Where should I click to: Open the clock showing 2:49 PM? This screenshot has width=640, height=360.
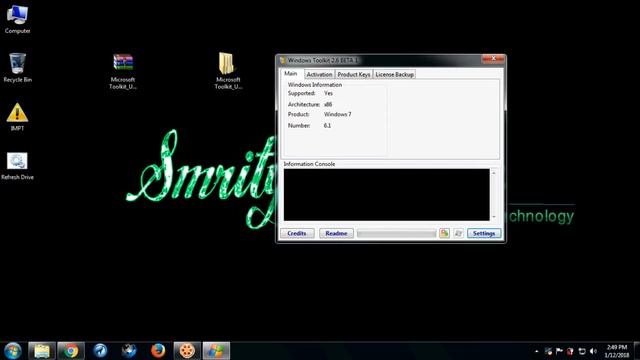click(x=617, y=351)
